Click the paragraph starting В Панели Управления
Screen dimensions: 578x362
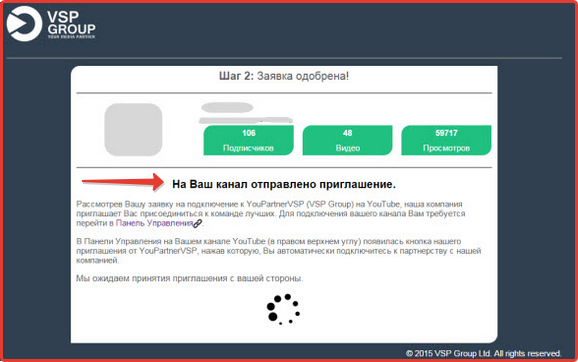279,251
